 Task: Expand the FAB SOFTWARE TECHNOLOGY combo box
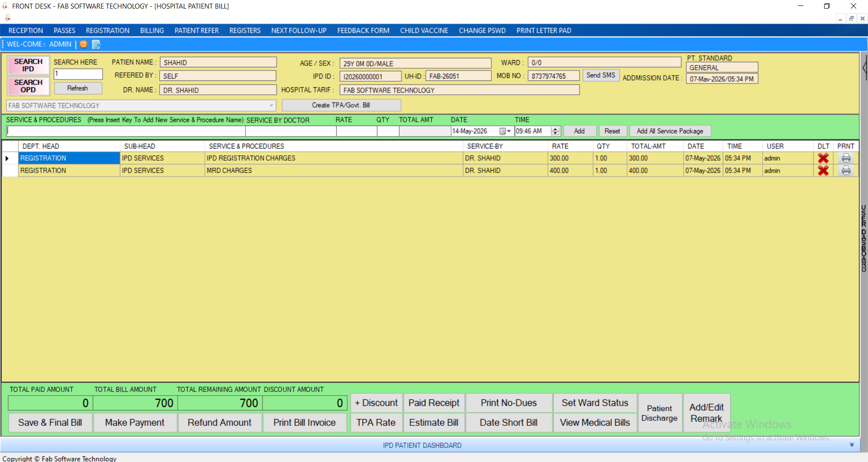pyautogui.click(x=271, y=105)
